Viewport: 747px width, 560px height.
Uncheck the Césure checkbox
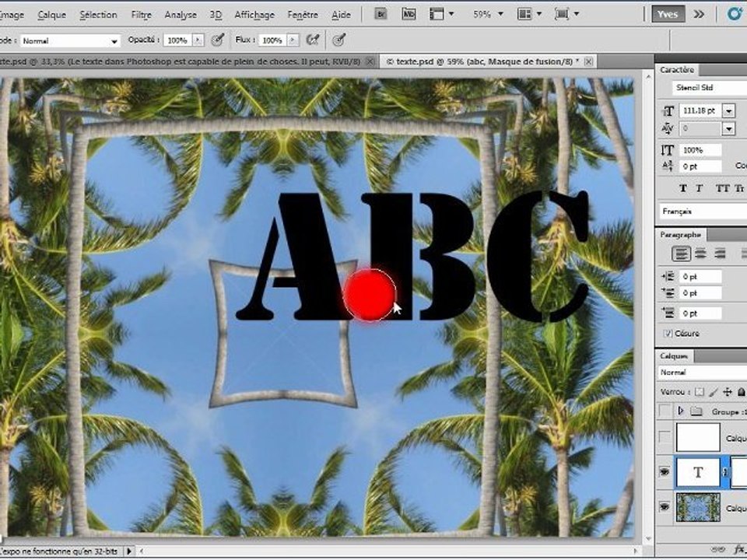668,334
